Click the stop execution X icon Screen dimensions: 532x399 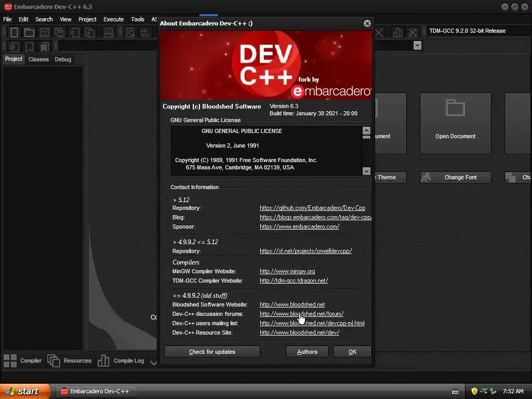379,33
